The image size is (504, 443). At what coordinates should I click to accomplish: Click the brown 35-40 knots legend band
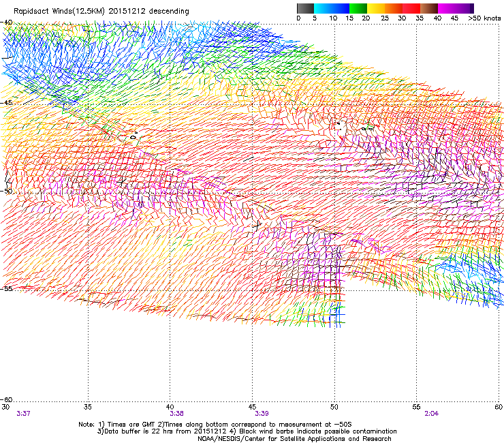(x=429, y=8)
